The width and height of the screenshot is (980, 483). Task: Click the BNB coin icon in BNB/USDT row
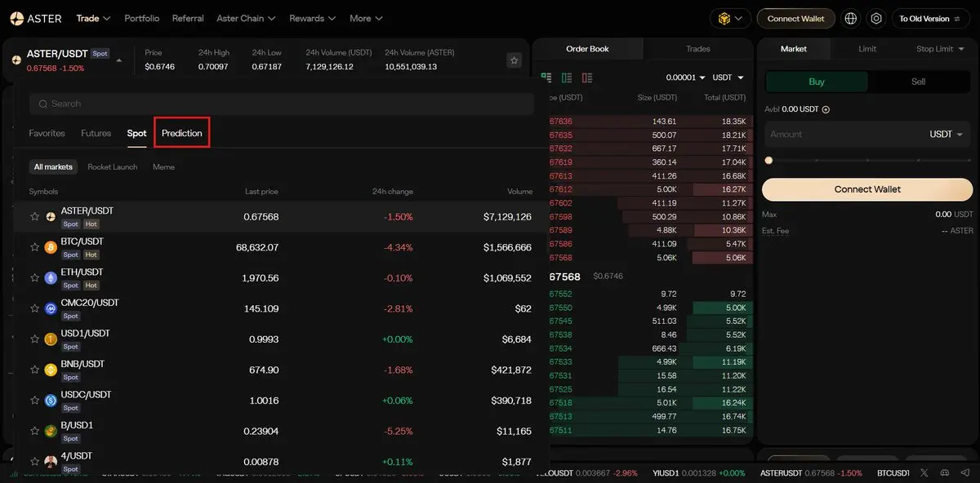pos(51,370)
